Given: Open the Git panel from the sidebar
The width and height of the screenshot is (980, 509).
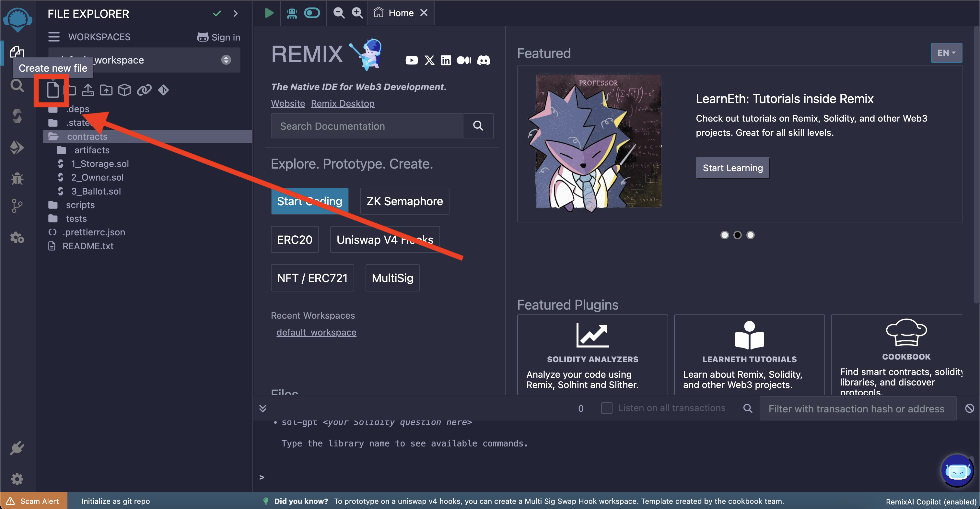Looking at the screenshot, I should [17, 206].
